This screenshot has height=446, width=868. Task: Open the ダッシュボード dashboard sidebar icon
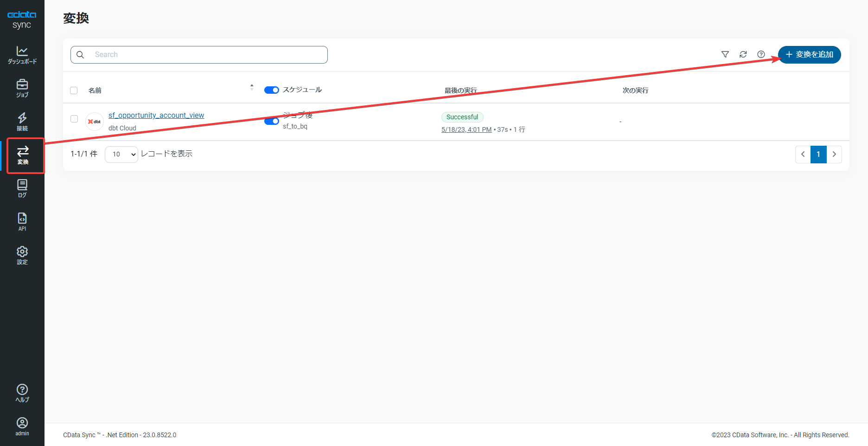(22, 55)
